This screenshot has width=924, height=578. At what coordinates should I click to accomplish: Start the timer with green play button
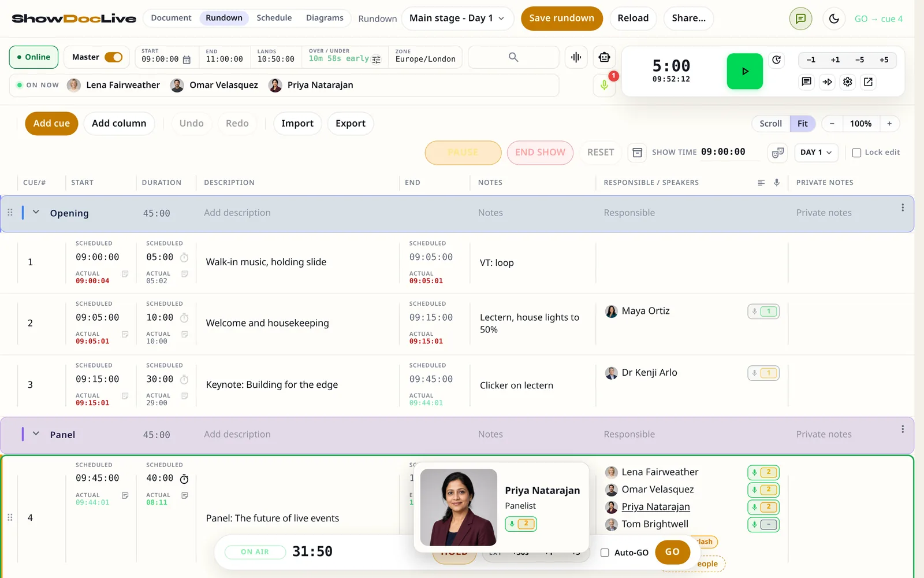[x=744, y=71]
